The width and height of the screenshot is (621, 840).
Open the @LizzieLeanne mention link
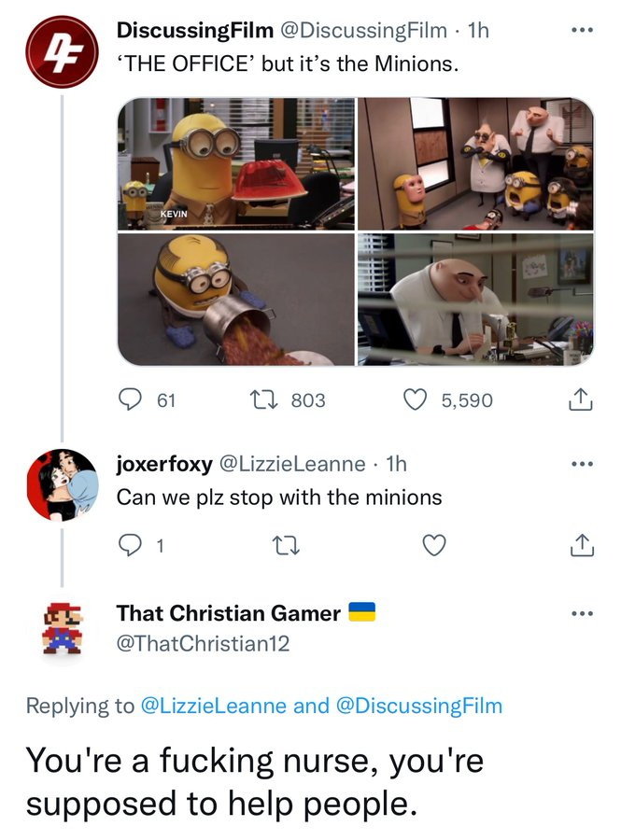(213, 706)
